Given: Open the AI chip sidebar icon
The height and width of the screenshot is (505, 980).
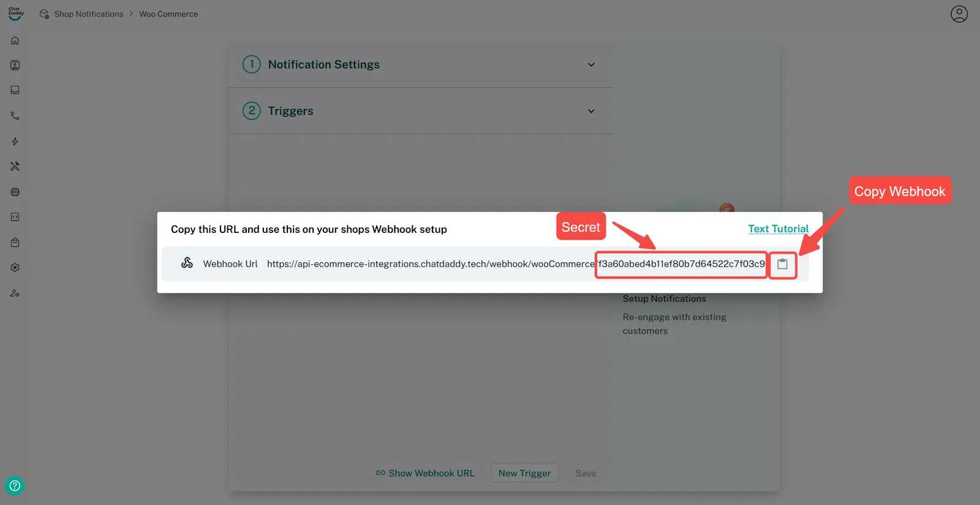Looking at the screenshot, I should pos(15,192).
